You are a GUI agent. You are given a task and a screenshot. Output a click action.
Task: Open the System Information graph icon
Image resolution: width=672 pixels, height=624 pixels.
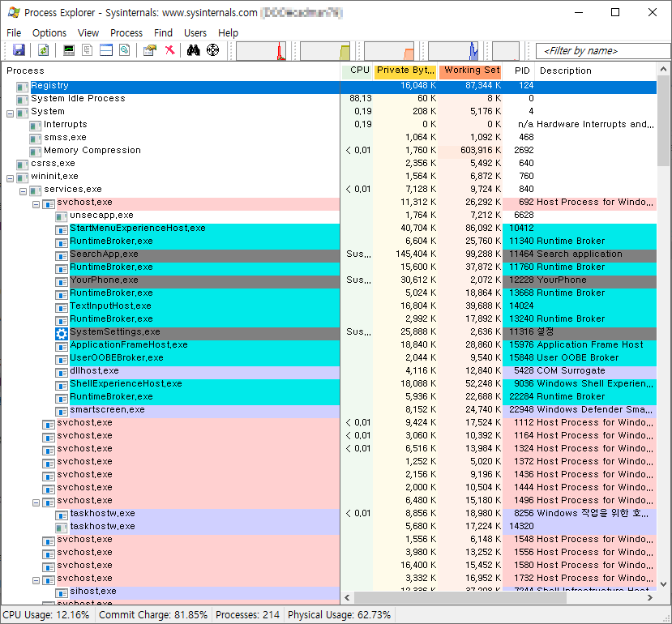69,50
